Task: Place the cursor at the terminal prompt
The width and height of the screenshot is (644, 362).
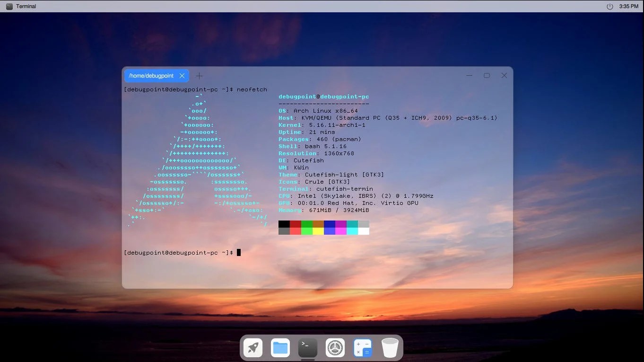Action: click(239, 252)
